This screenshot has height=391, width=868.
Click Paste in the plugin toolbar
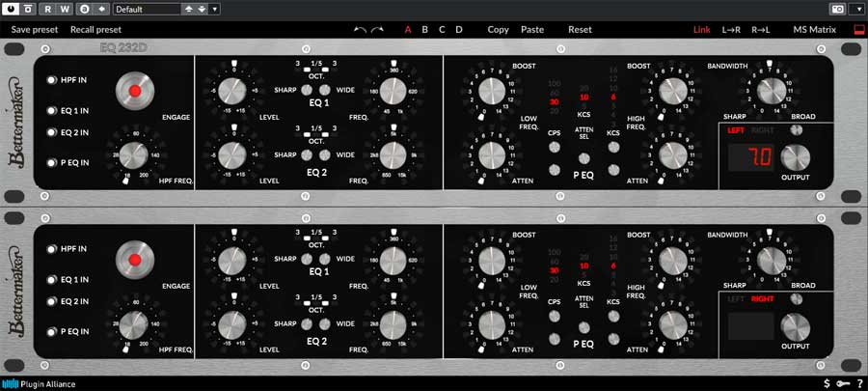[x=532, y=30]
